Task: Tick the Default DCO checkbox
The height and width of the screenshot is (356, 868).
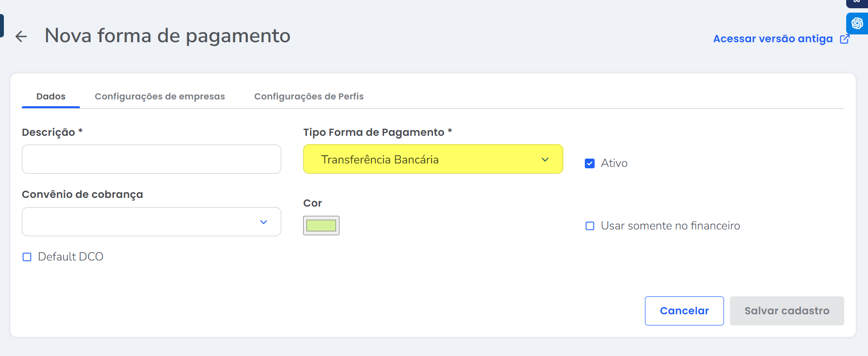Action: pos(27,257)
